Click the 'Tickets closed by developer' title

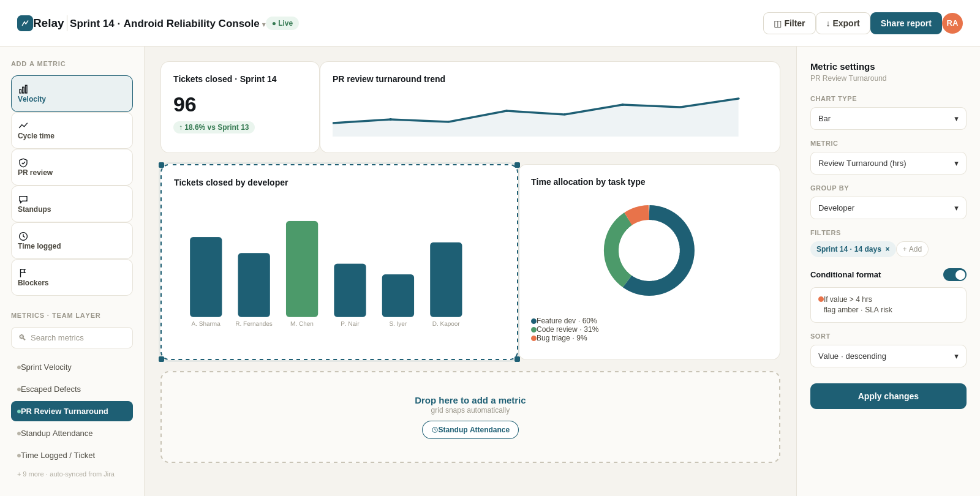(x=231, y=182)
